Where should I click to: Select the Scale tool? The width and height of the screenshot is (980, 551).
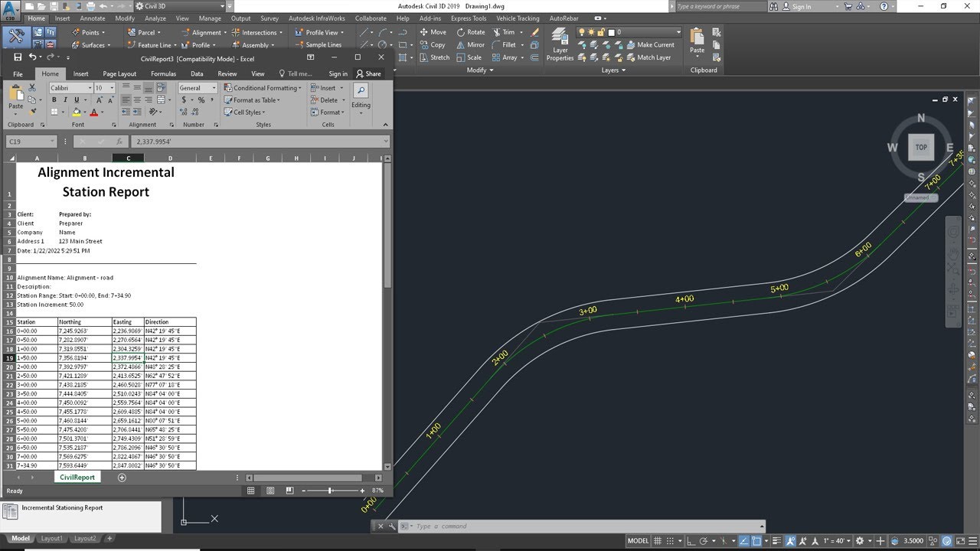click(469, 57)
